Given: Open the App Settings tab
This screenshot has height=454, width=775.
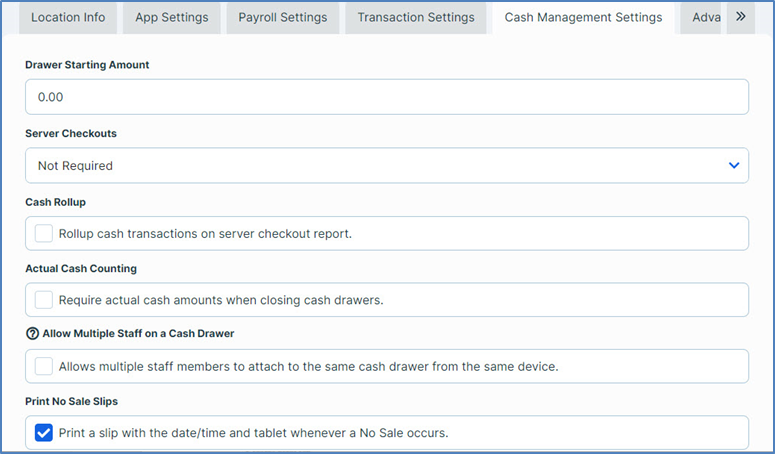Looking at the screenshot, I should 172,18.
